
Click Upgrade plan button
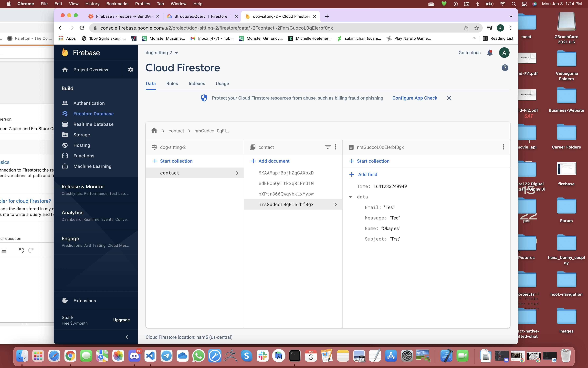[121, 320]
